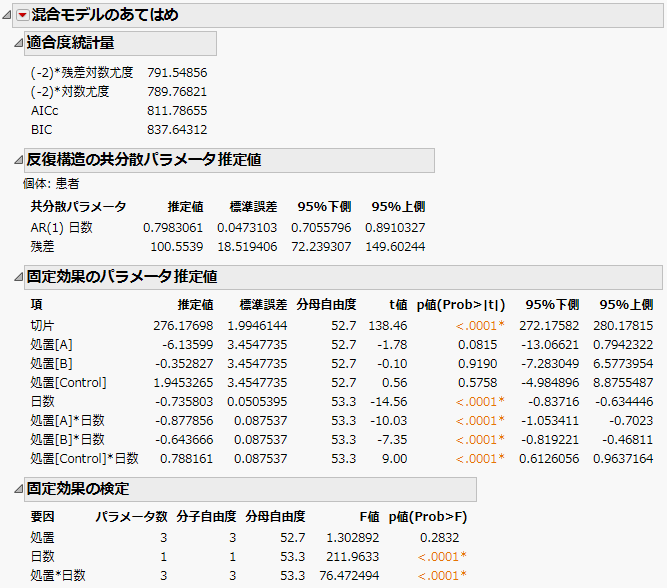Click the p-value 0.9190 for 処置[B]
The width and height of the screenshot is (667, 588).
(x=477, y=364)
